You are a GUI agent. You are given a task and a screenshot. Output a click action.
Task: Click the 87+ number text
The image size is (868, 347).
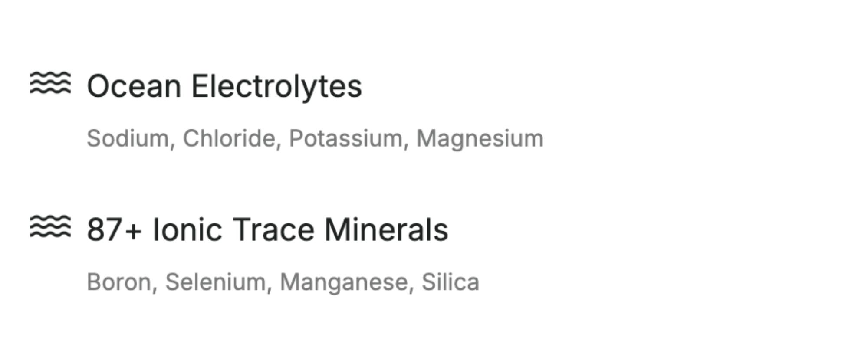[114, 229]
